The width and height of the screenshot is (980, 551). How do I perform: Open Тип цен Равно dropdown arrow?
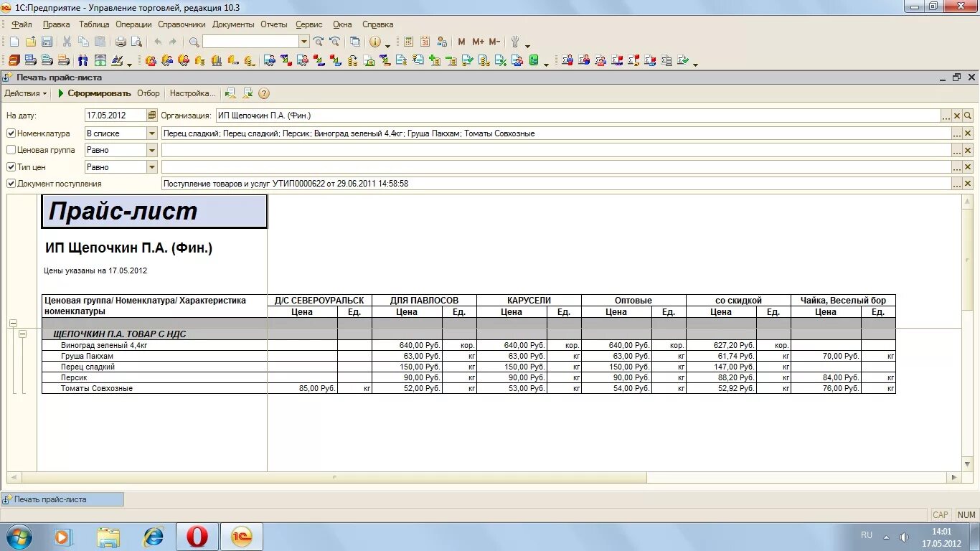point(152,167)
